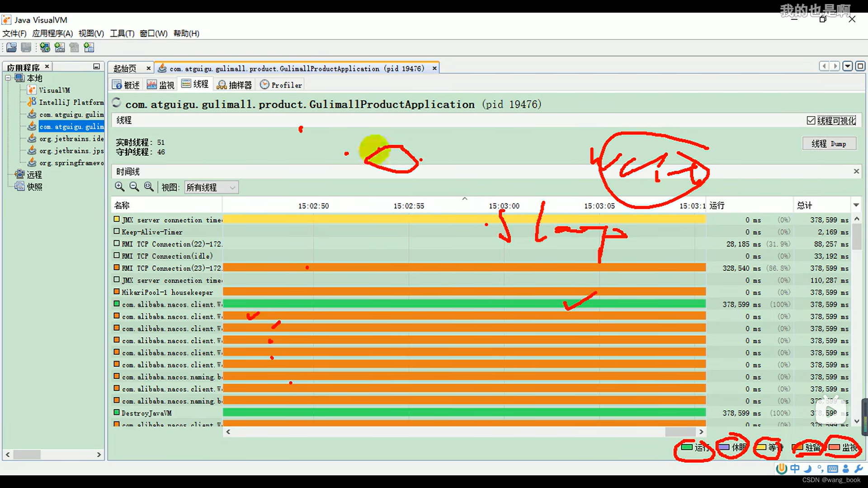
Task: Close the 起始页 tab
Action: [148, 68]
